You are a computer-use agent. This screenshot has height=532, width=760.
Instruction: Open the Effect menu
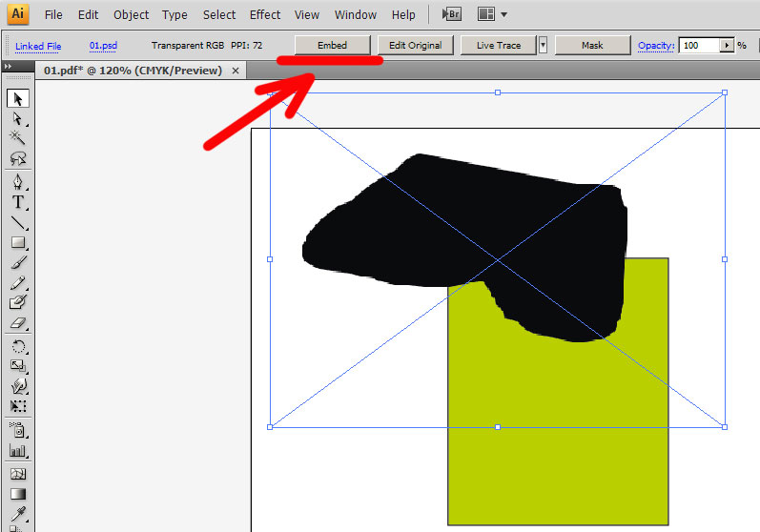coord(265,15)
